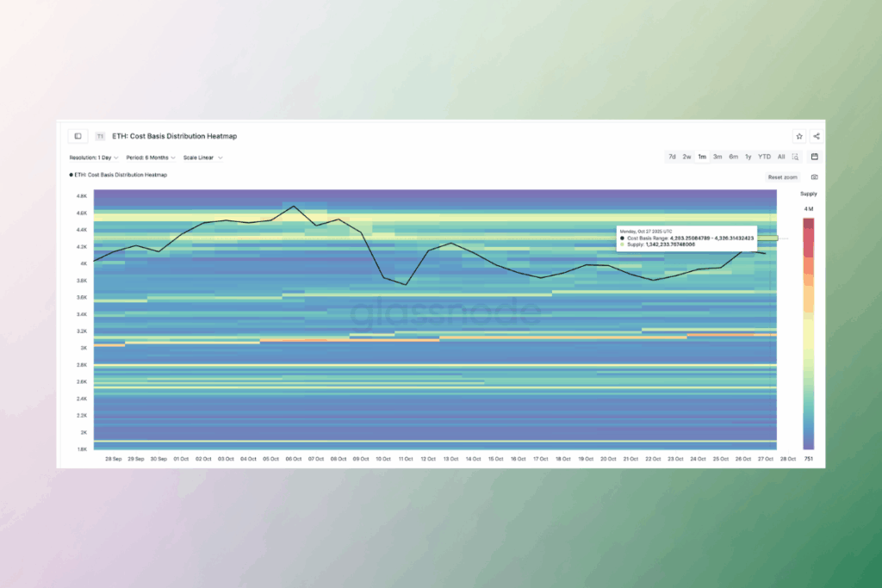Toggle the sidebar panel icon
The height and width of the screenshot is (588, 882).
tap(78, 136)
